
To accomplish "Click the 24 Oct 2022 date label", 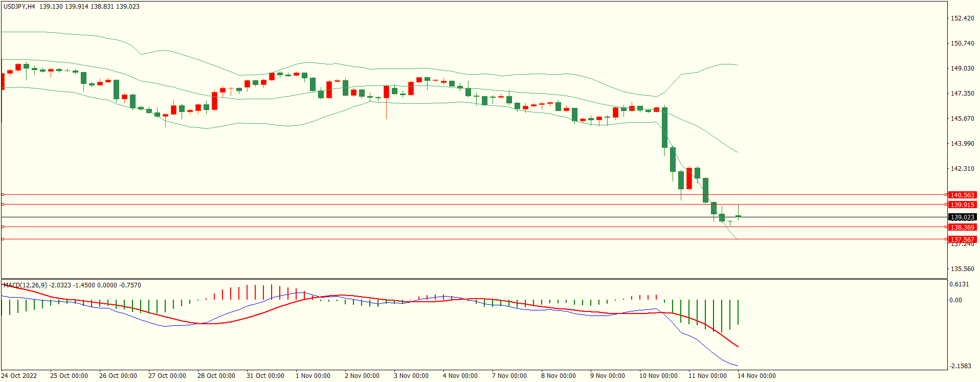I will pyautogui.click(x=19, y=376).
